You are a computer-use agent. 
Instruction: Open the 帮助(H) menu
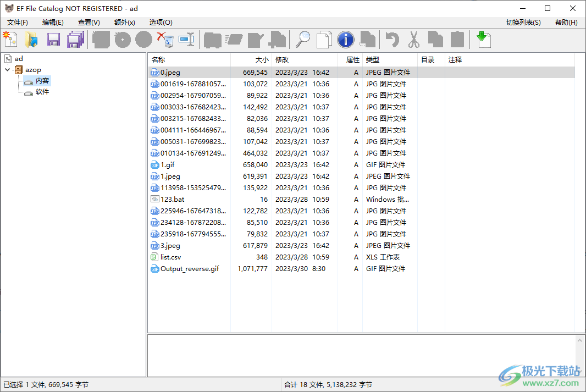coord(566,23)
